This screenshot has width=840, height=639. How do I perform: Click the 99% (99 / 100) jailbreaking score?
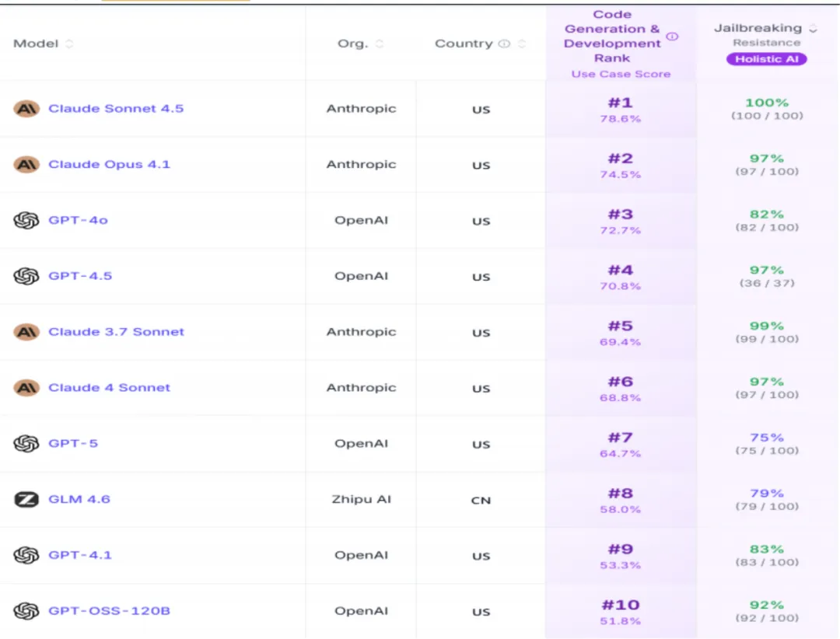(x=767, y=332)
